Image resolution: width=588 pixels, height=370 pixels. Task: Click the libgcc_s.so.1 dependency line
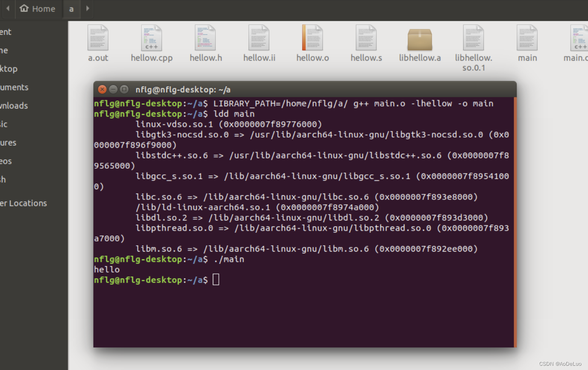click(x=301, y=181)
